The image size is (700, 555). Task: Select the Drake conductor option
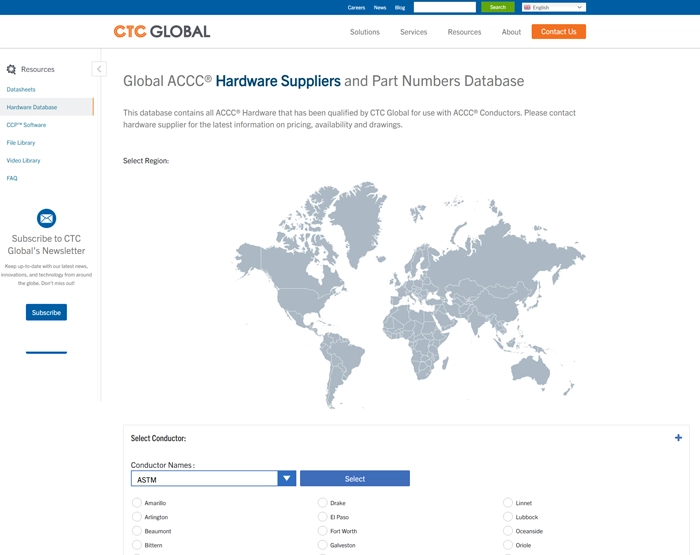323,503
